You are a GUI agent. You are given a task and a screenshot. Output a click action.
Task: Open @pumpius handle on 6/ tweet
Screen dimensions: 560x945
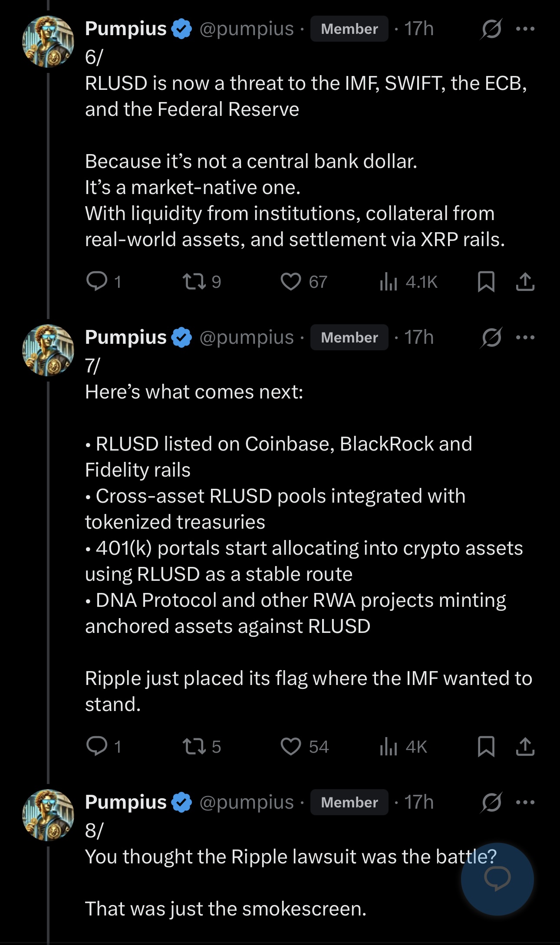tap(247, 29)
